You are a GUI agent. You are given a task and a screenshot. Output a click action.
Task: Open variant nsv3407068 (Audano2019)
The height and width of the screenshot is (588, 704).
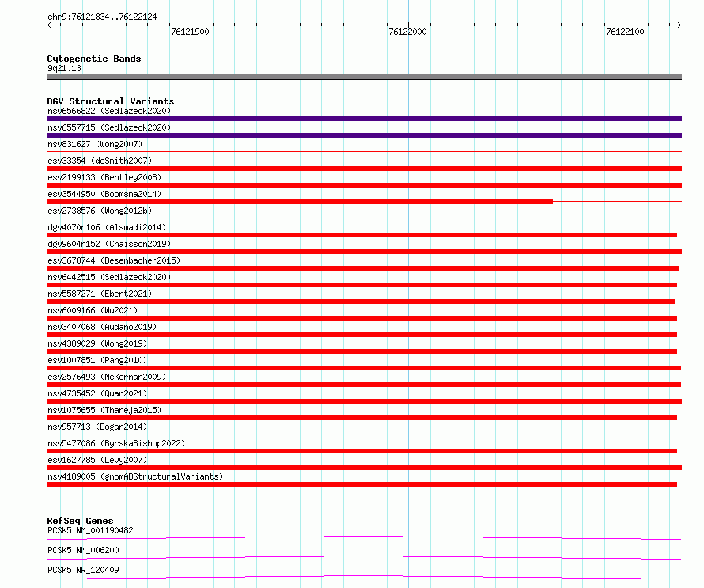[x=102, y=327]
